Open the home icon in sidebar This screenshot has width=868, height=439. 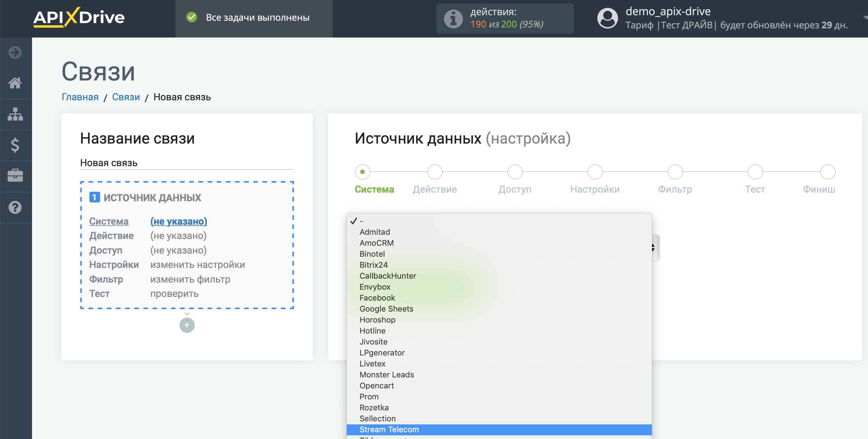[x=15, y=83]
